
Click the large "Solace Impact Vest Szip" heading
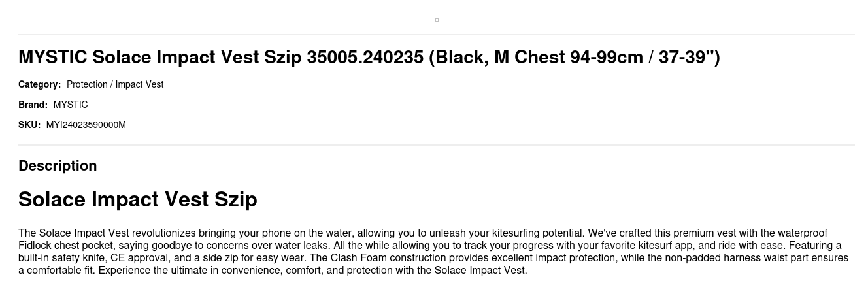(x=138, y=199)
